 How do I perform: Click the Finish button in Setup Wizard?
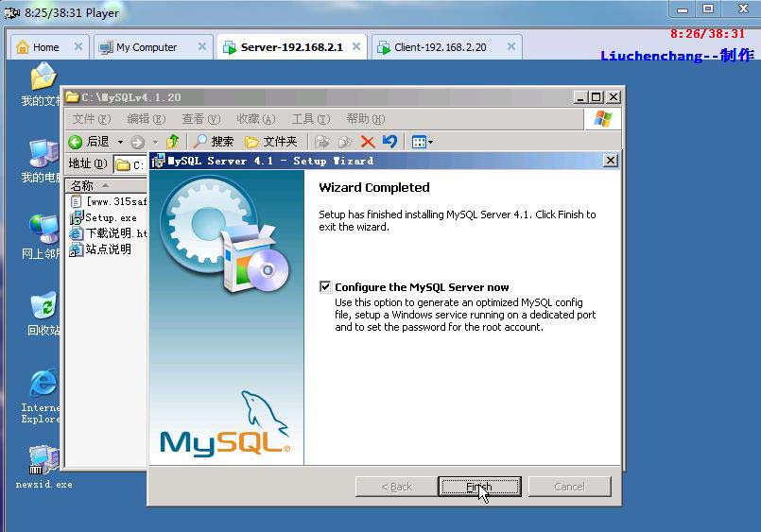(479, 487)
